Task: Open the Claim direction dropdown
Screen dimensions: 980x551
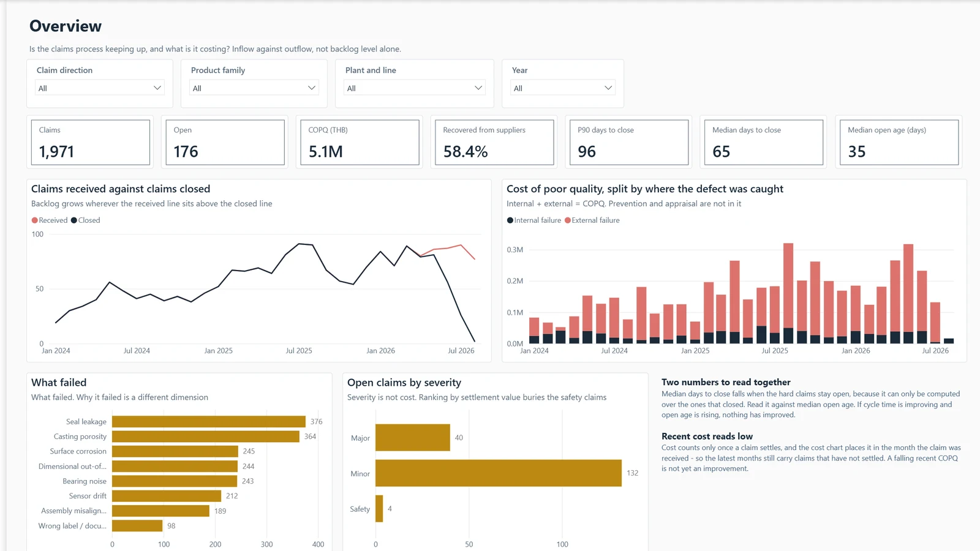Action: click(100, 88)
